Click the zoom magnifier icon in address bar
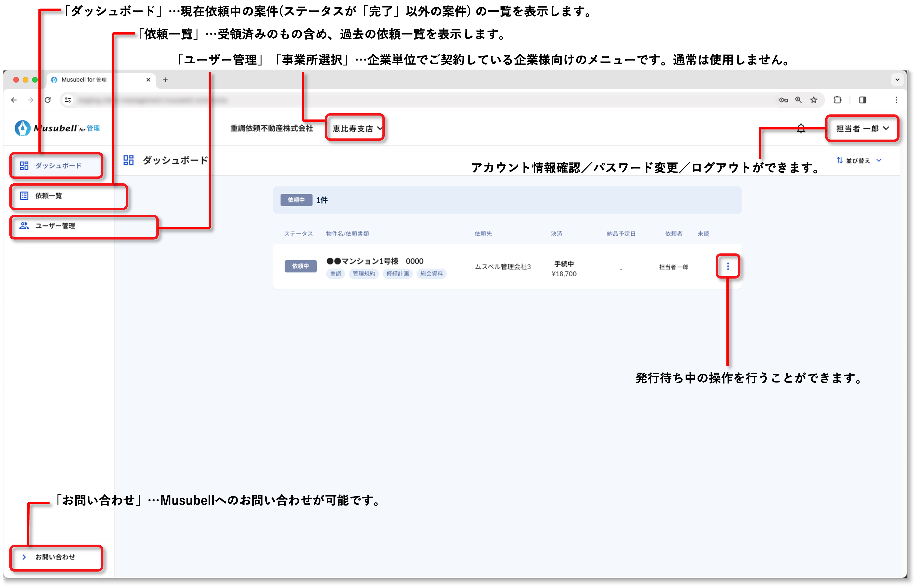The height and width of the screenshot is (588, 916). (x=798, y=100)
